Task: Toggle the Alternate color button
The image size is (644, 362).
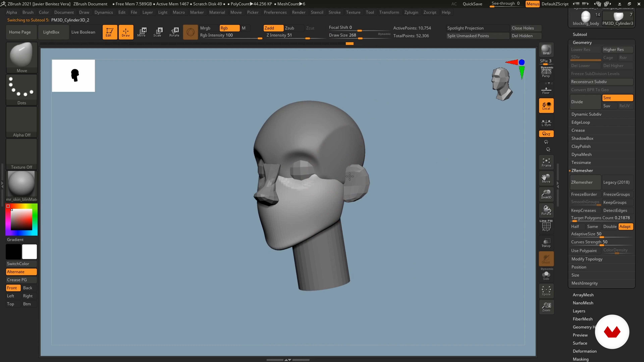Action: coord(21,272)
